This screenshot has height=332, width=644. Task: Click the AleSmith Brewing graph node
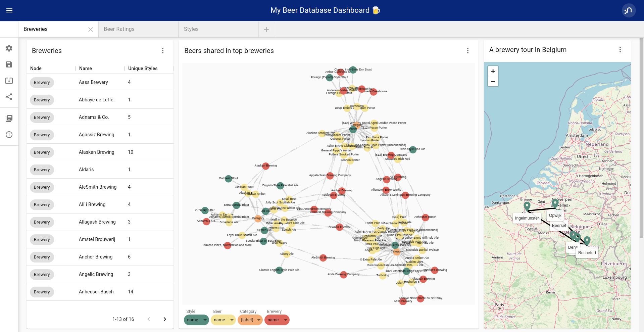323,258
